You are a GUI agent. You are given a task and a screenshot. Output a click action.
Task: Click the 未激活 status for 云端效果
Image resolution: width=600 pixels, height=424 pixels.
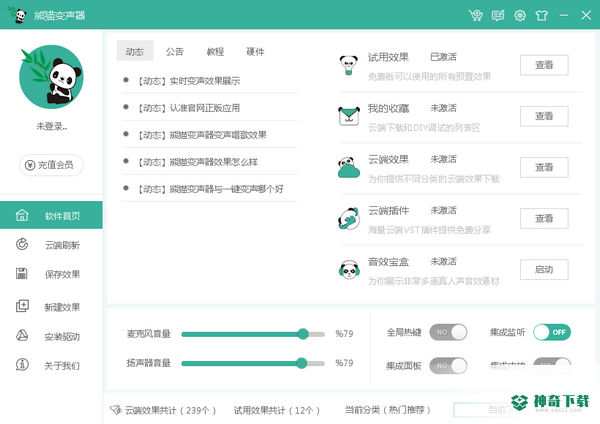[x=443, y=159]
